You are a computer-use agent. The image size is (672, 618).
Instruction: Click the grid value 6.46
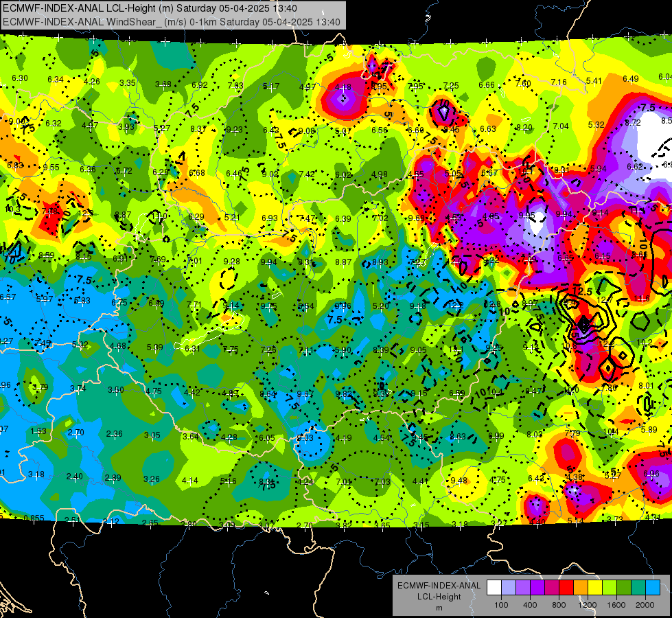click(x=234, y=174)
